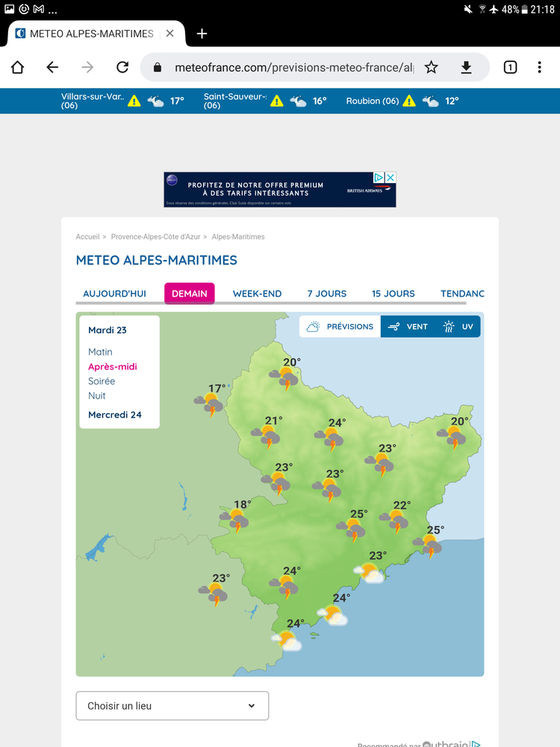Click the 24° storm icon north of center
Image resolution: width=560 pixels, height=747 pixels.
(329, 438)
